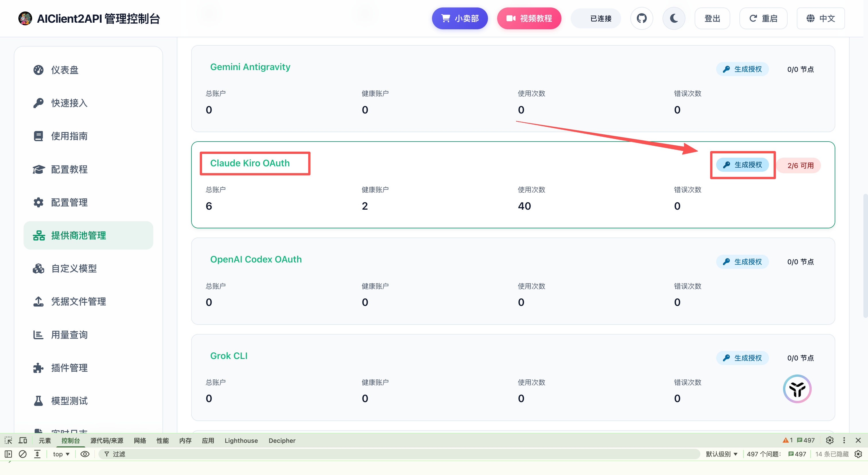Click 生成授权 for Grok CLI
The height and width of the screenshot is (475, 868).
click(x=742, y=358)
